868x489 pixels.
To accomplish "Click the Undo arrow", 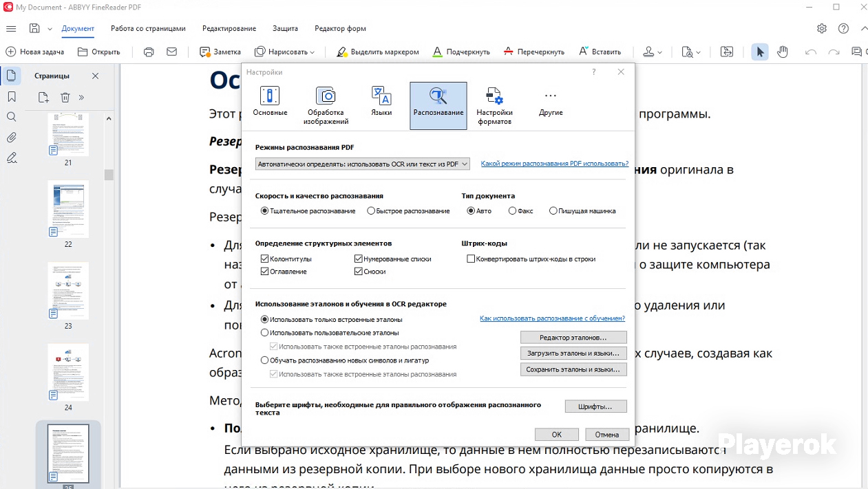I will [x=811, y=52].
